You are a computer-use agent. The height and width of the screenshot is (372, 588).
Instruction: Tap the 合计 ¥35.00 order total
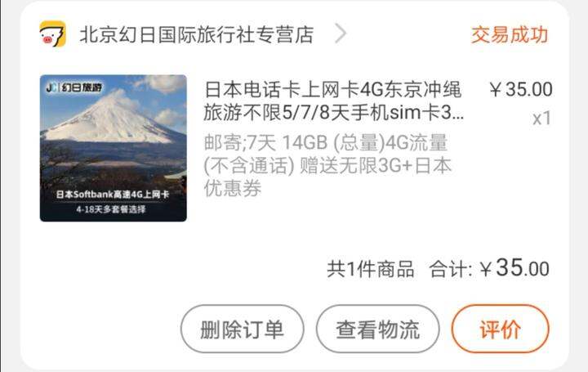click(489, 268)
